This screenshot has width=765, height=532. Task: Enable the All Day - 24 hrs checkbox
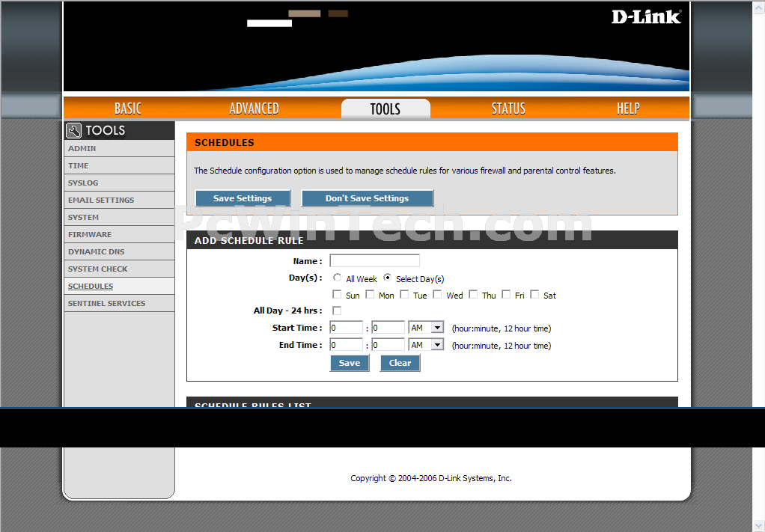click(x=337, y=311)
